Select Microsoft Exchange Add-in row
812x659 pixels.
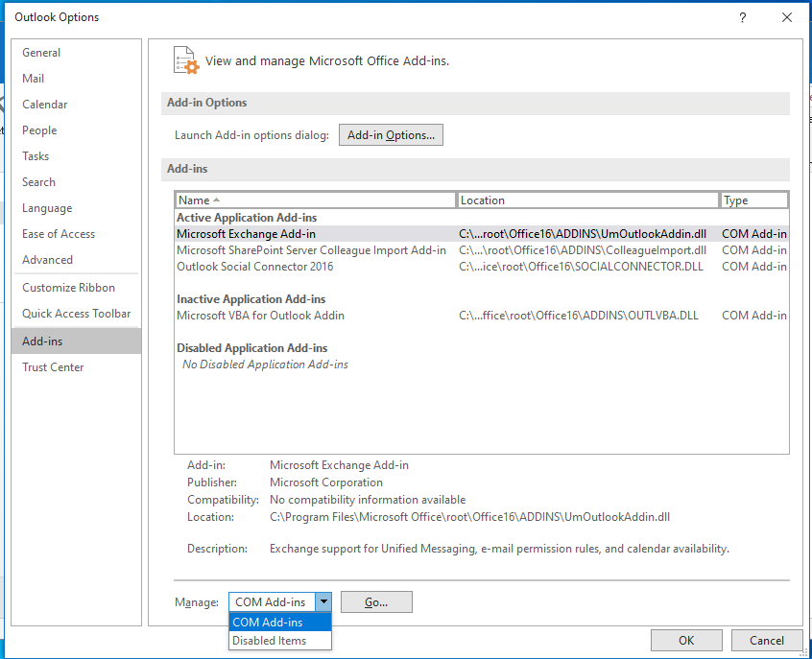pos(482,234)
